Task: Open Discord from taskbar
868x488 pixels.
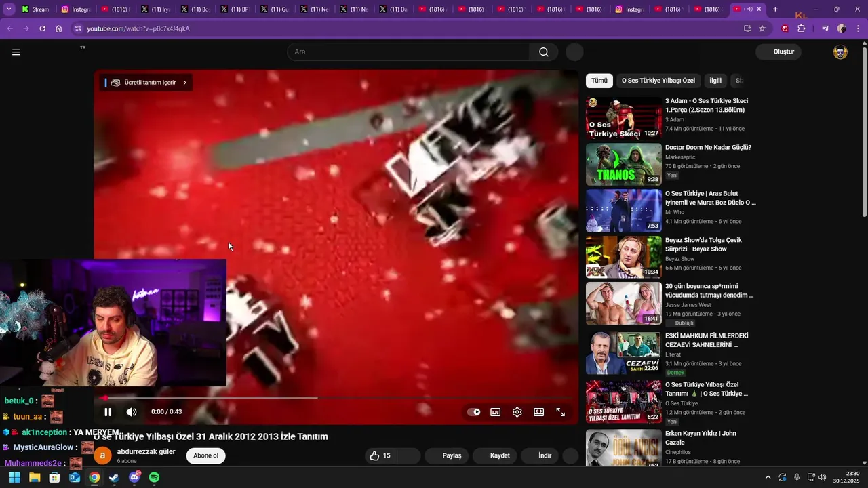Action: pyautogui.click(x=134, y=477)
